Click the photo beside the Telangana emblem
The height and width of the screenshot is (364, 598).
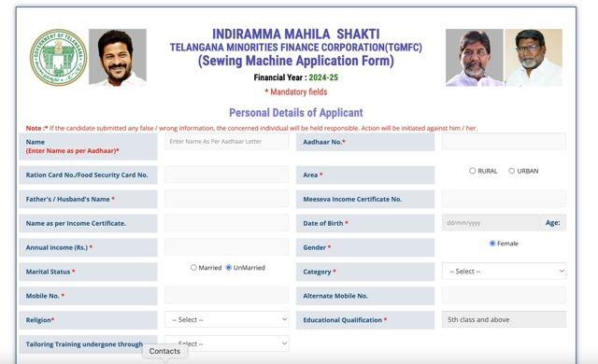click(118, 57)
